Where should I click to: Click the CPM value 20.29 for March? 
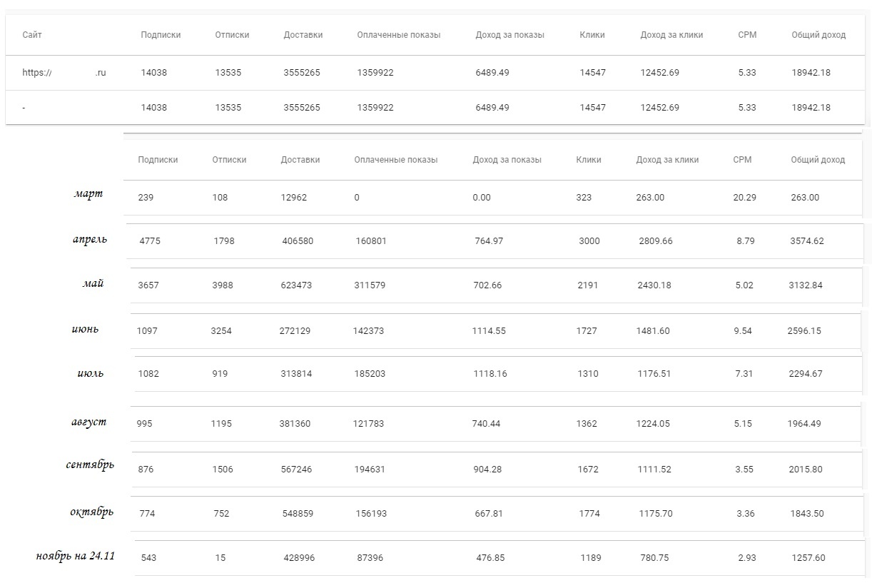(744, 198)
